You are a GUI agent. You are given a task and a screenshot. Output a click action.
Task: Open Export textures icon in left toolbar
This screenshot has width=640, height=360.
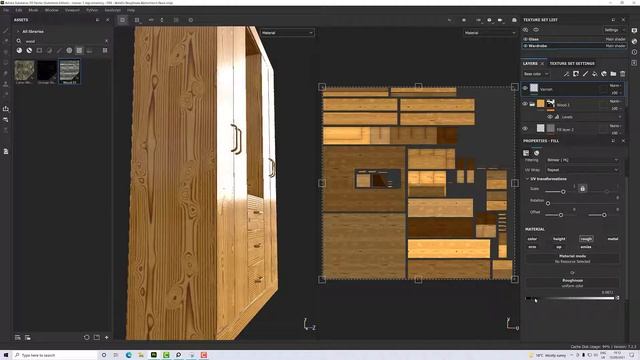[x=6, y=109]
